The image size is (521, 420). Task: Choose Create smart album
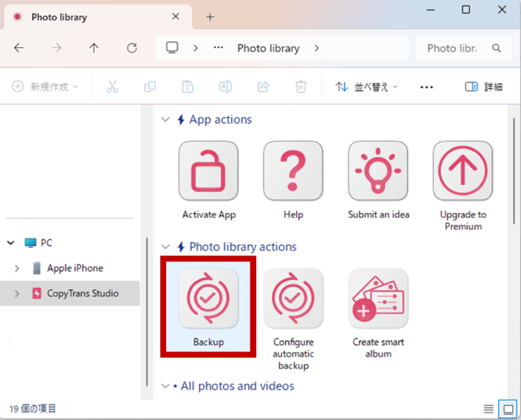click(378, 314)
